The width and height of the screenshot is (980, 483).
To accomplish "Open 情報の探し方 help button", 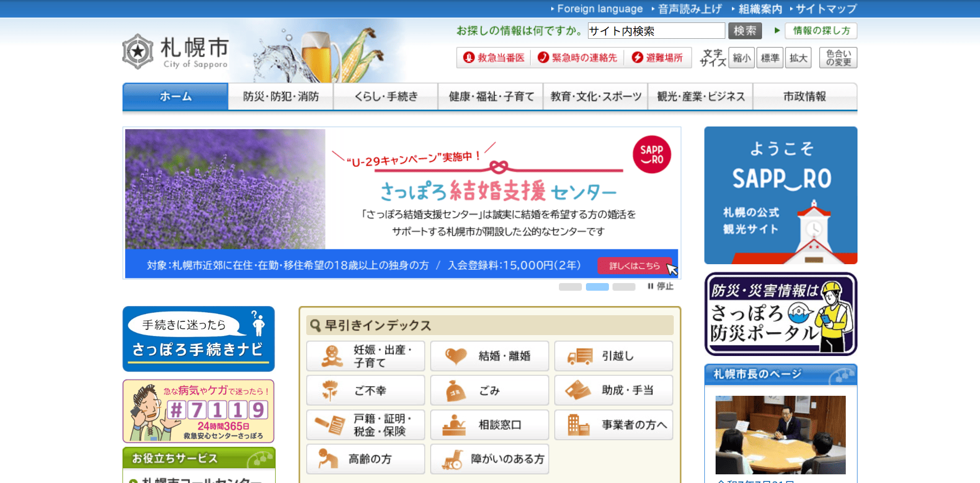I will pyautogui.click(x=821, y=31).
